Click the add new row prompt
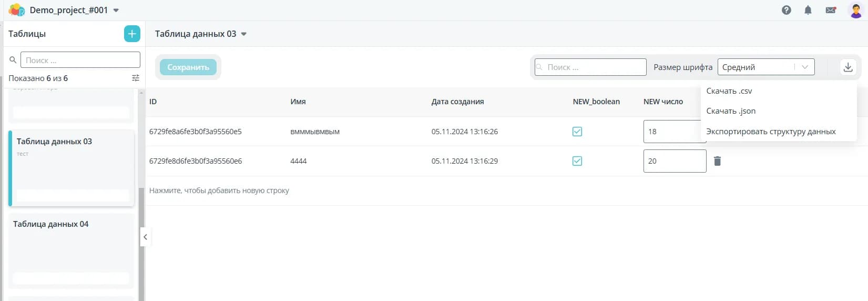 pos(219,190)
